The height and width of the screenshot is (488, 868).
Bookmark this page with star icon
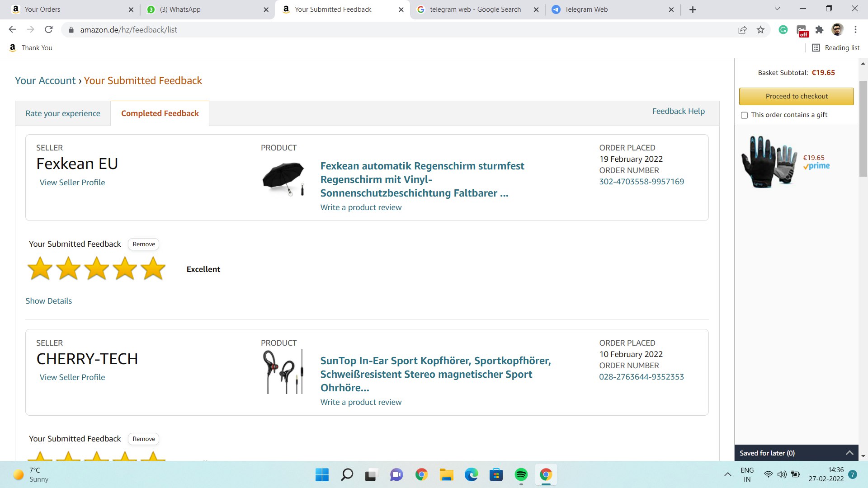coord(760,30)
